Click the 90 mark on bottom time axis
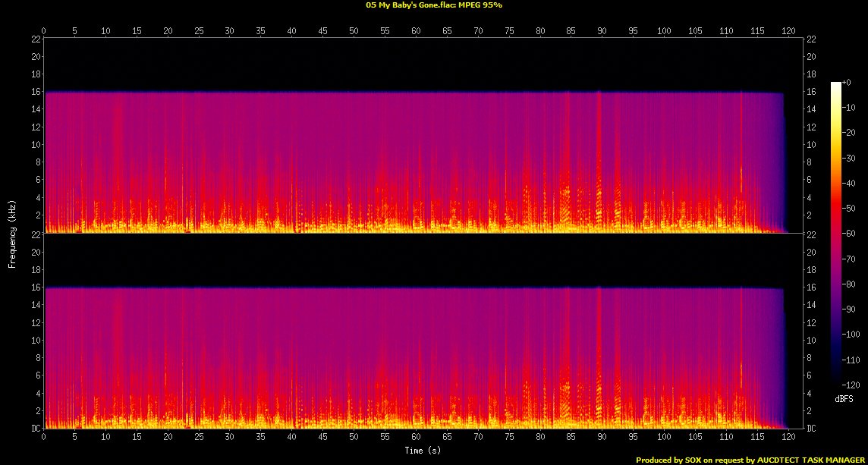Viewport: 868px width, 465px height. 602,438
